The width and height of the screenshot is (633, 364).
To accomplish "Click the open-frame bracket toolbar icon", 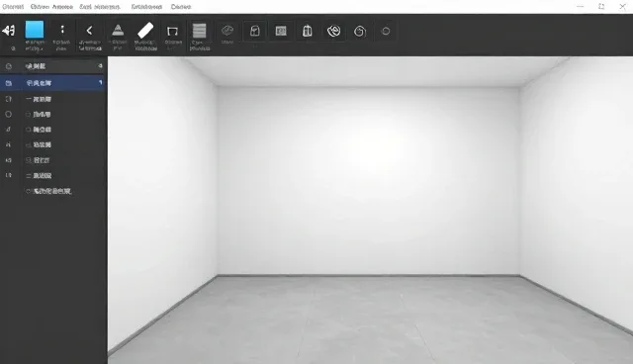I will (172, 31).
